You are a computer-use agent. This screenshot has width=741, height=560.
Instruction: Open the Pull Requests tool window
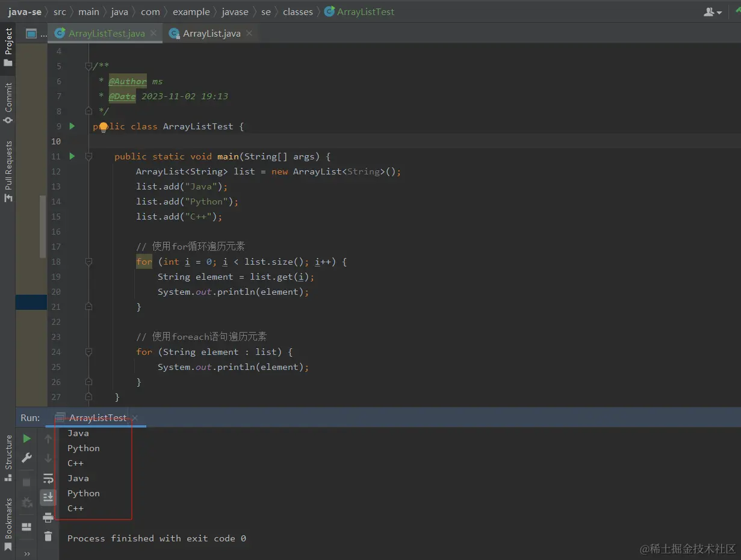8,171
